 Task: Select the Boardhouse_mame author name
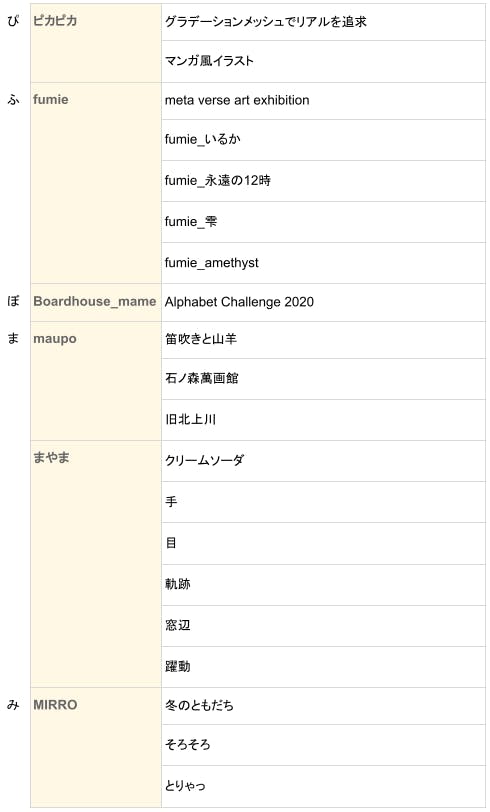pyautogui.click(x=95, y=301)
